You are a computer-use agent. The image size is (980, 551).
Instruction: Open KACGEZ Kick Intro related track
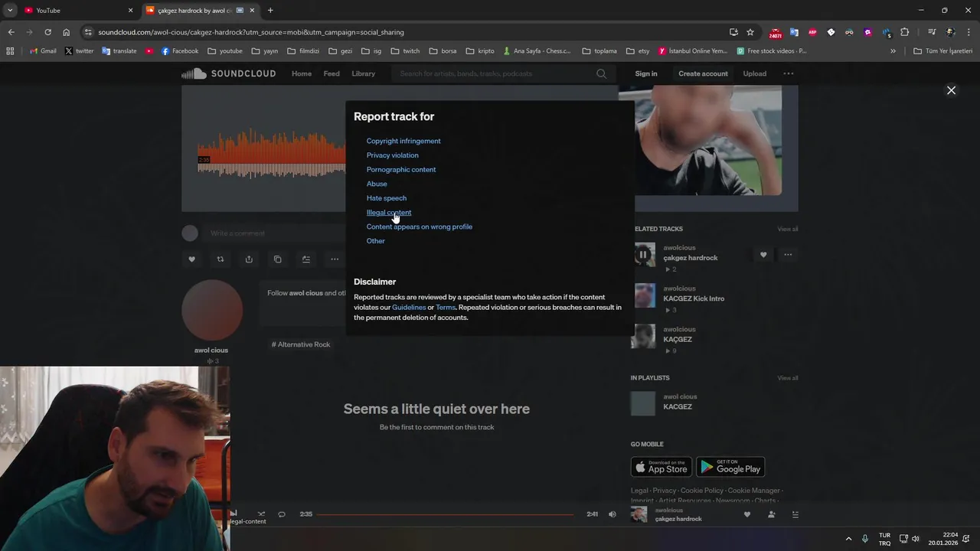coord(694,298)
